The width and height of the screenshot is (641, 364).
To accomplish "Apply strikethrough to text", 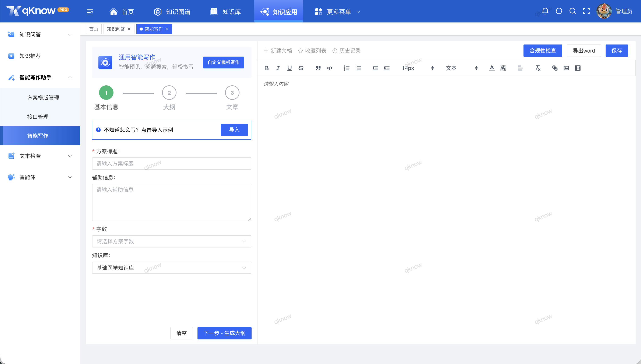I will click(301, 68).
